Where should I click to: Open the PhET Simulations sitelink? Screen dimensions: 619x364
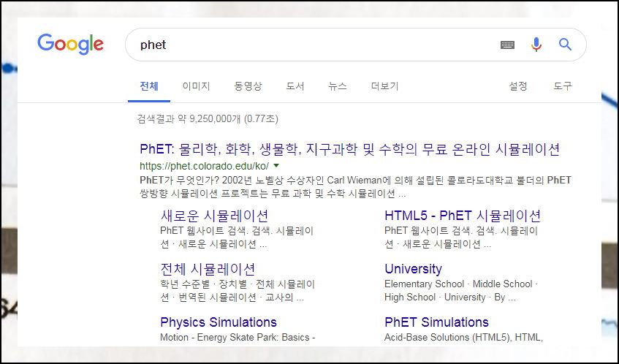pyautogui.click(x=436, y=322)
